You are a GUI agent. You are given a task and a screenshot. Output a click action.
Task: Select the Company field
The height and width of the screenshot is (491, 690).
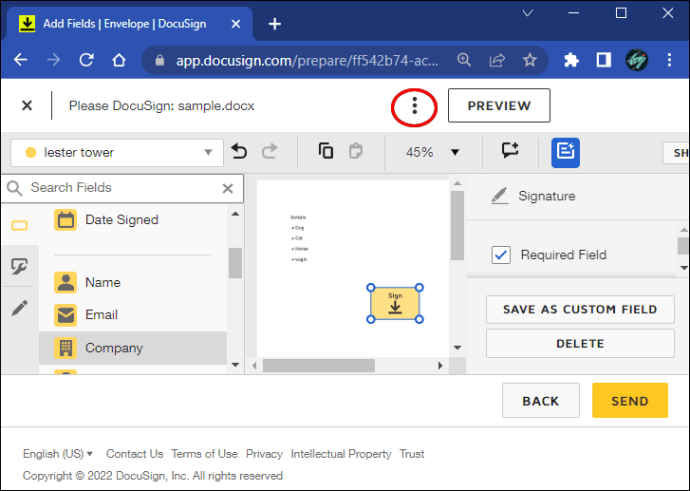tap(133, 348)
